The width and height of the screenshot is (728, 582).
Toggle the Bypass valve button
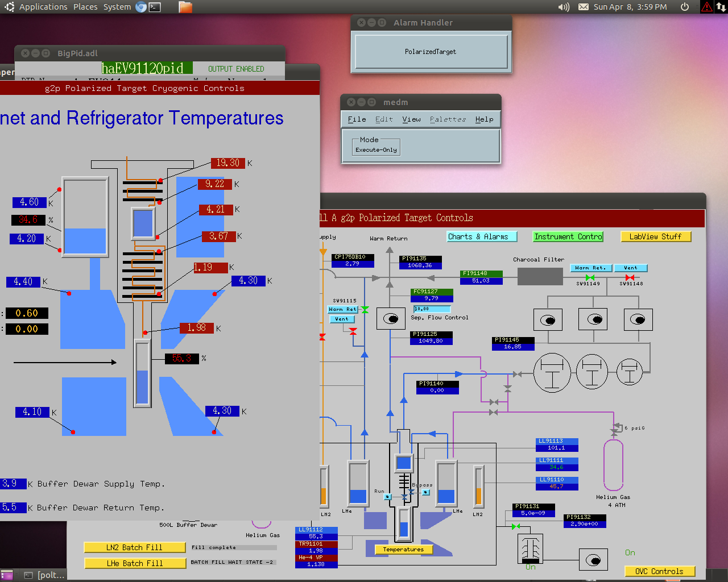click(426, 492)
